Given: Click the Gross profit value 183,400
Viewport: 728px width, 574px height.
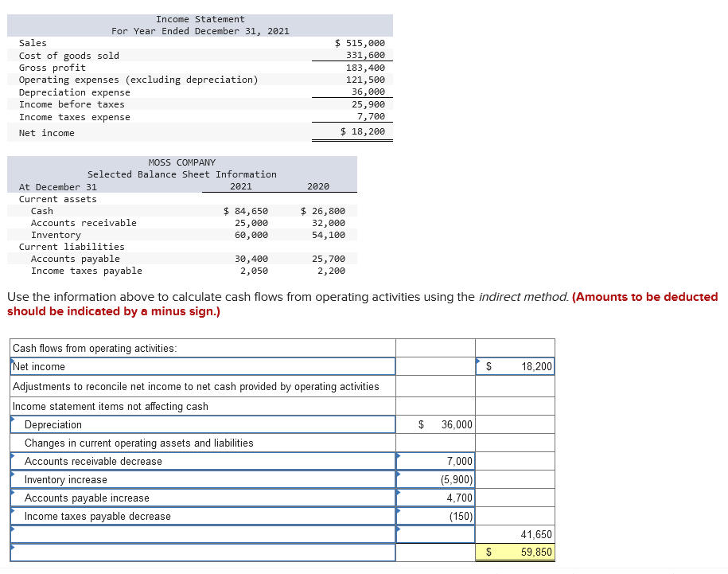Looking at the screenshot, I should pyautogui.click(x=365, y=68).
